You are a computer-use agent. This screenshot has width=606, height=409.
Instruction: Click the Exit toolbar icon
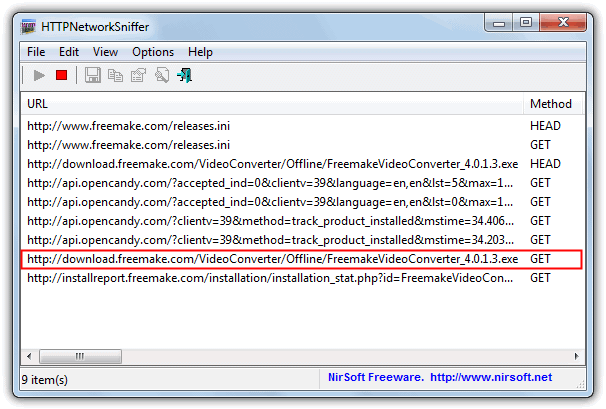tap(185, 75)
